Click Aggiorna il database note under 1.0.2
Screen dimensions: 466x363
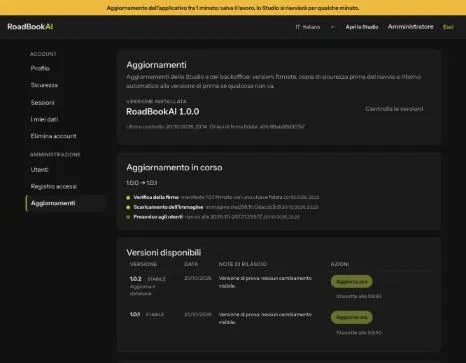coord(142,290)
